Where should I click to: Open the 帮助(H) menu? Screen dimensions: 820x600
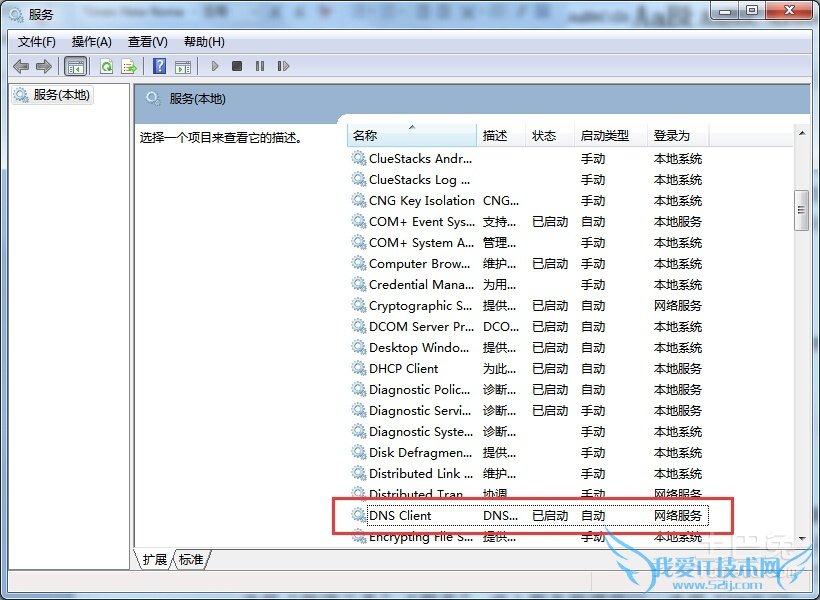coord(204,42)
